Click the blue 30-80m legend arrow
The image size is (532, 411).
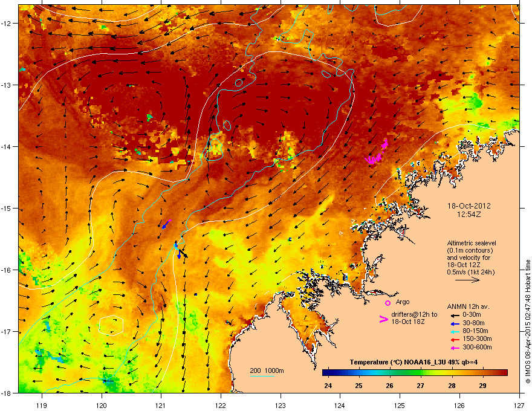pos(454,323)
